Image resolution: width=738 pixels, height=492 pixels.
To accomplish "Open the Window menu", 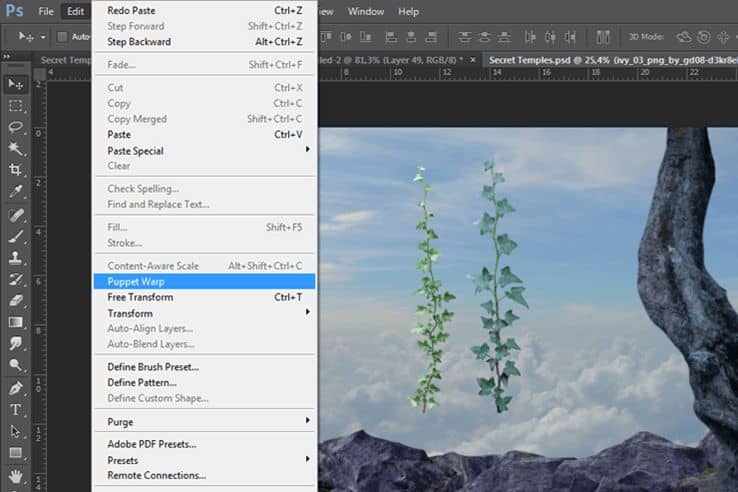I will tap(365, 11).
